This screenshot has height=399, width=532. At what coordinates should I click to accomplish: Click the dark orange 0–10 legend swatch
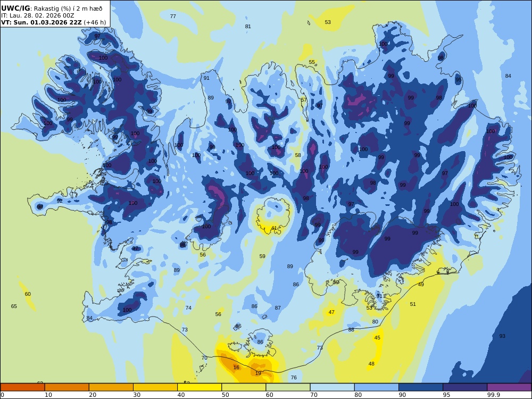[x=22, y=387]
